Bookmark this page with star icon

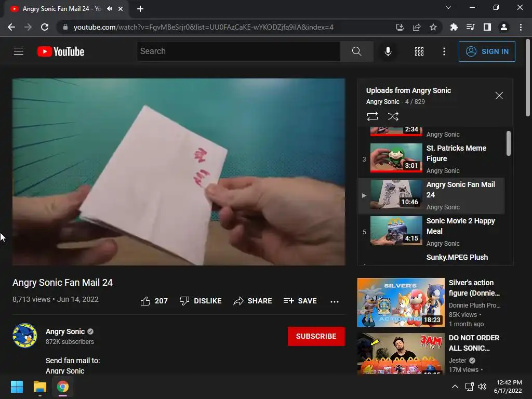pyautogui.click(x=433, y=27)
